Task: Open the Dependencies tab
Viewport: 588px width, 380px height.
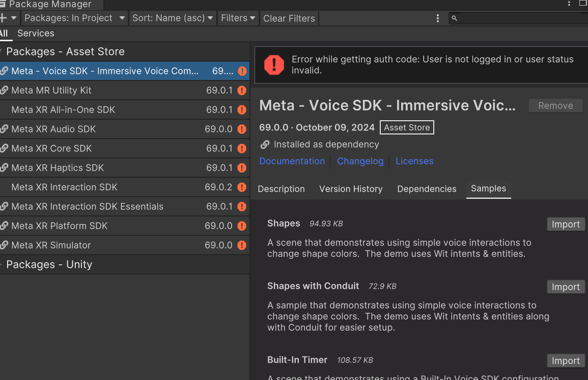Action: [x=427, y=188]
